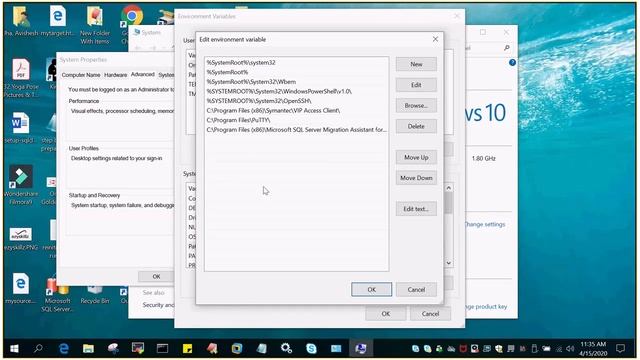Select the System32\OpenSSH path entry
The image size is (640, 360).
pyautogui.click(x=297, y=101)
